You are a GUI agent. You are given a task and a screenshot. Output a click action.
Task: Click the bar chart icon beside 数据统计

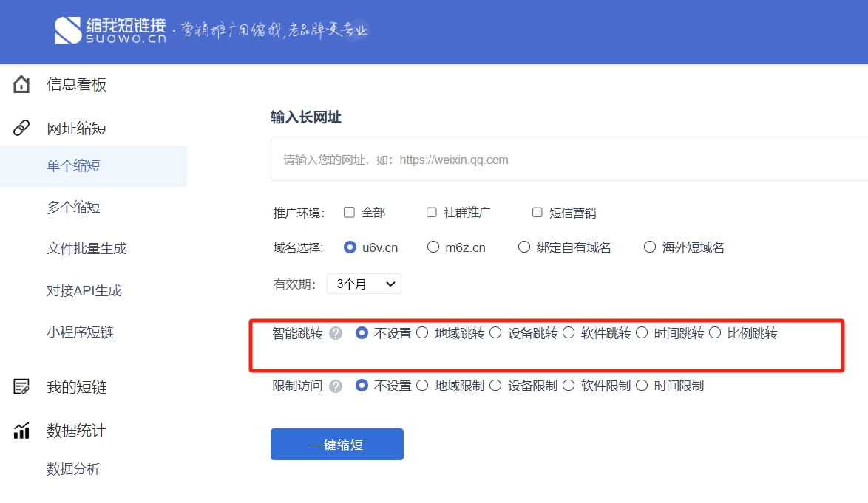click(x=21, y=430)
